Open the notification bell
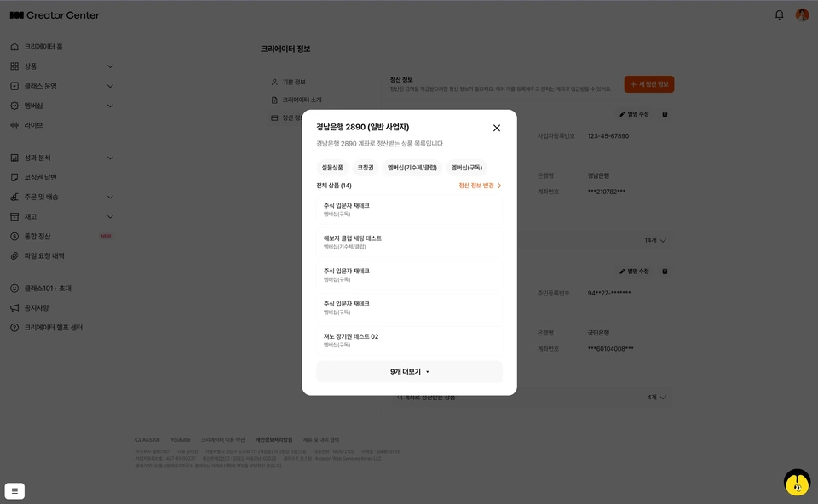The height and width of the screenshot is (504, 818). pos(779,15)
